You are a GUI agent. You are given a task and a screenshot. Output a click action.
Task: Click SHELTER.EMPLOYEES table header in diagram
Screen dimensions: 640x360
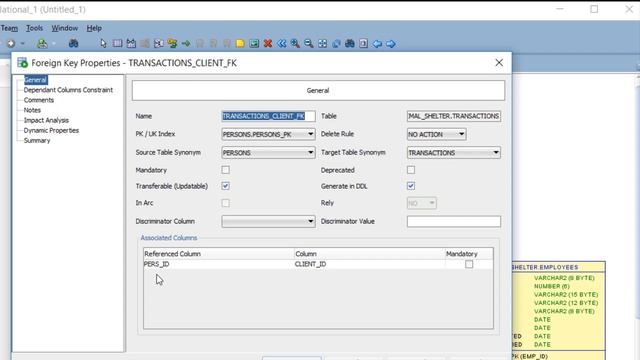click(558, 267)
